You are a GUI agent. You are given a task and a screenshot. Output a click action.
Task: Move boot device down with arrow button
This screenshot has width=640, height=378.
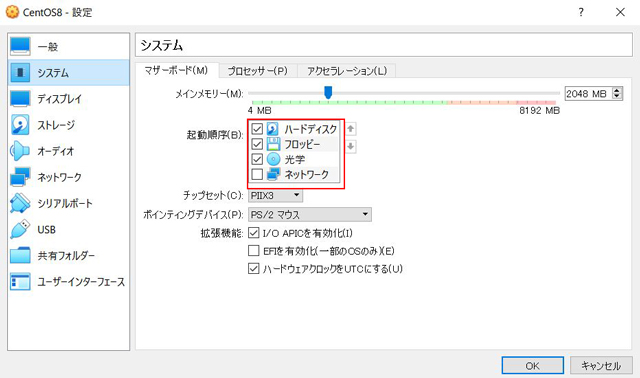[x=350, y=146]
